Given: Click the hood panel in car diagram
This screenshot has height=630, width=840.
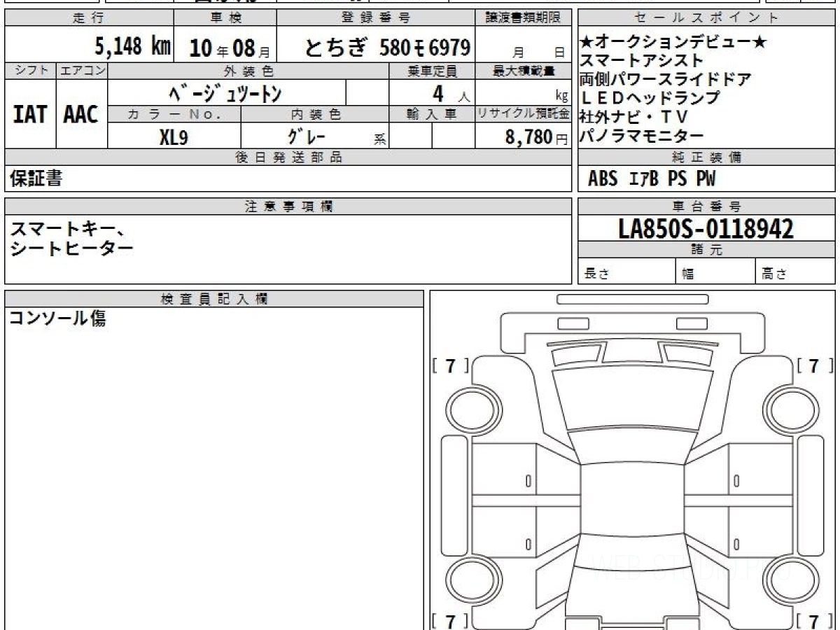Looking at the screenshot, I should (633, 399).
